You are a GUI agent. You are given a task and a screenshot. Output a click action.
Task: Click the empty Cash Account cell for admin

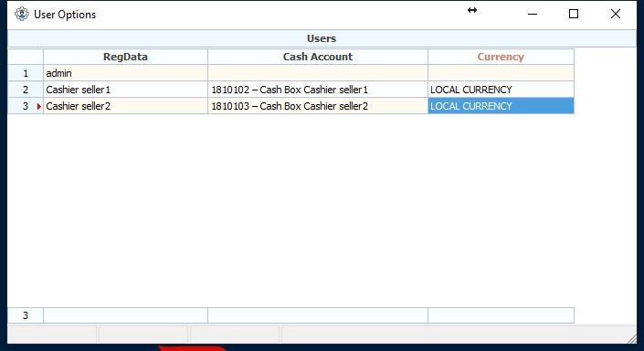coord(318,73)
